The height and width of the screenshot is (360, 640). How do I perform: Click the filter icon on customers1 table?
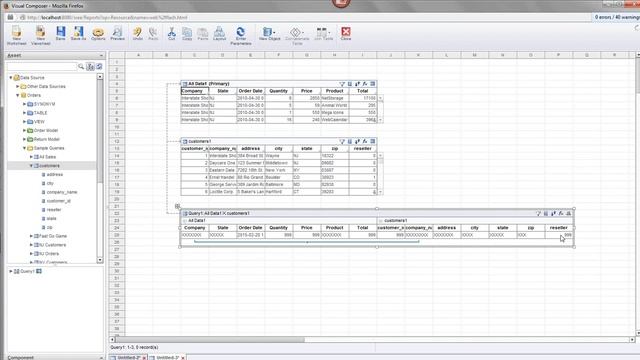342,141
